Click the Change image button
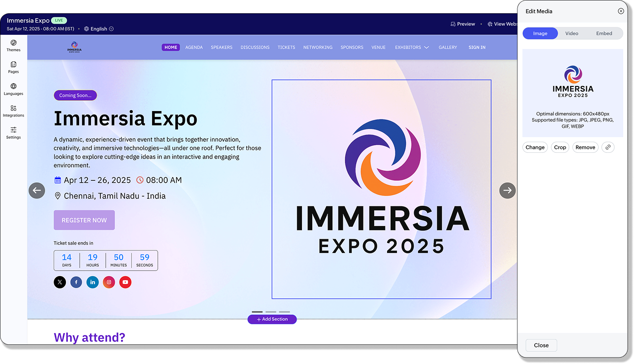 pos(535,147)
